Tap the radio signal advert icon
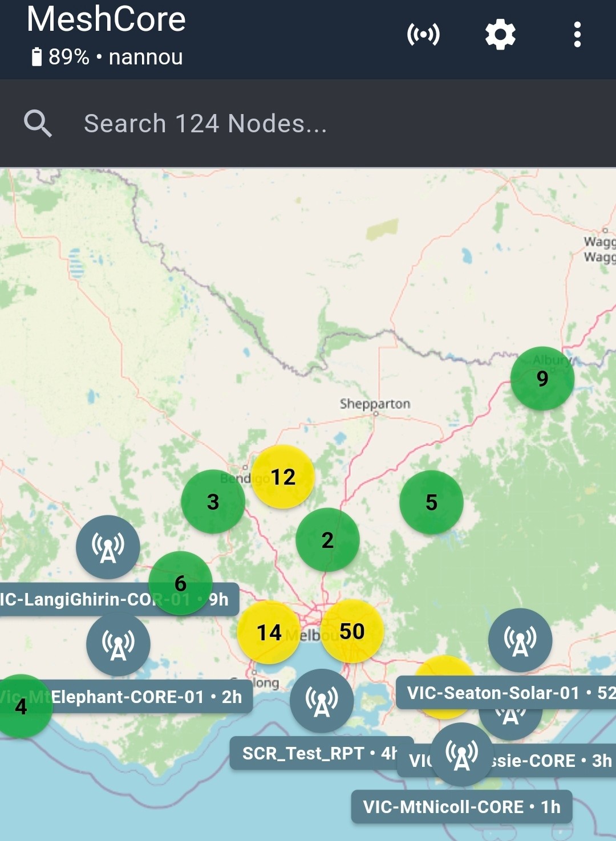 pos(423,35)
